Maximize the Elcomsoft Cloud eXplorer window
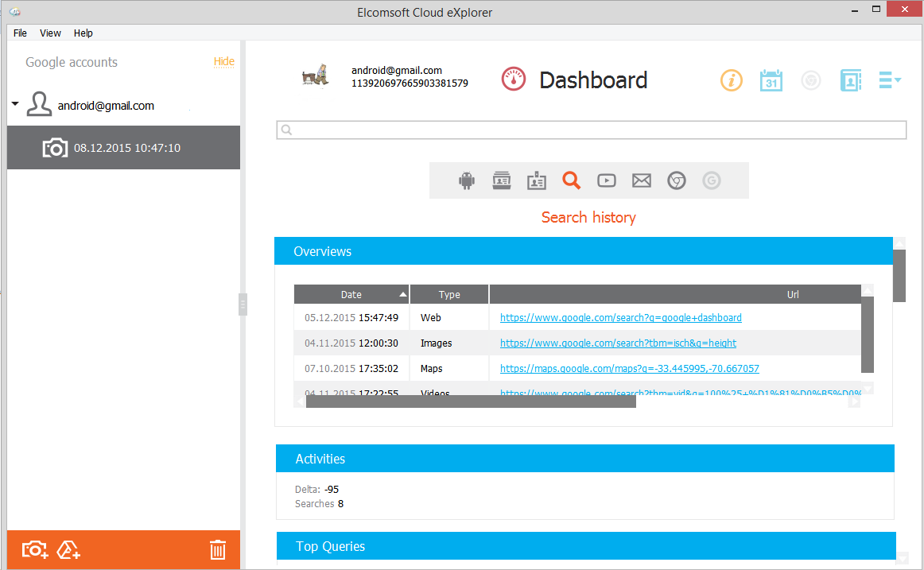Image resolution: width=924 pixels, height=570 pixels. click(876, 9)
